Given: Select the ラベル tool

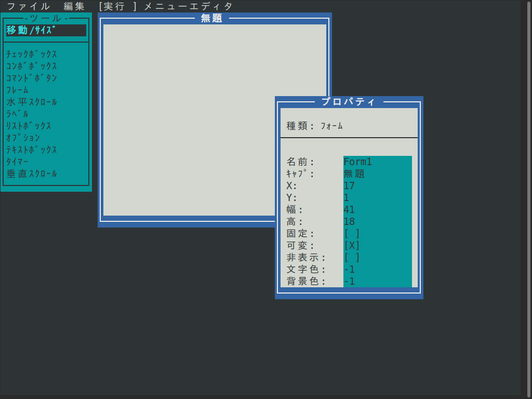Looking at the screenshot, I should point(17,114).
